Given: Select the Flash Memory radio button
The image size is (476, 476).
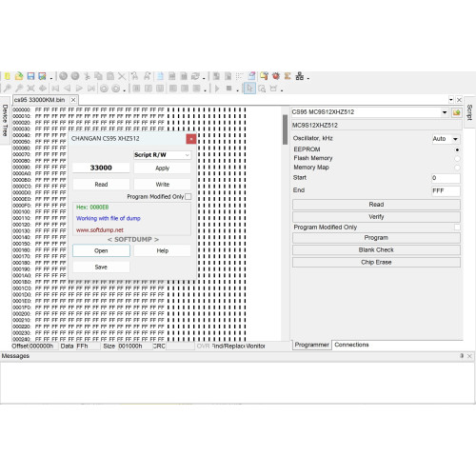Looking at the screenshot, I should coord(457,158).
